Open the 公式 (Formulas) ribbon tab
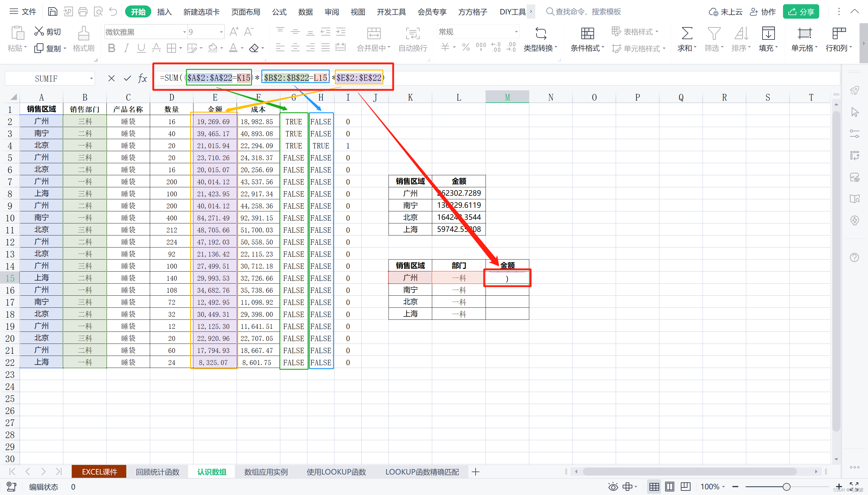 [279, 12]
